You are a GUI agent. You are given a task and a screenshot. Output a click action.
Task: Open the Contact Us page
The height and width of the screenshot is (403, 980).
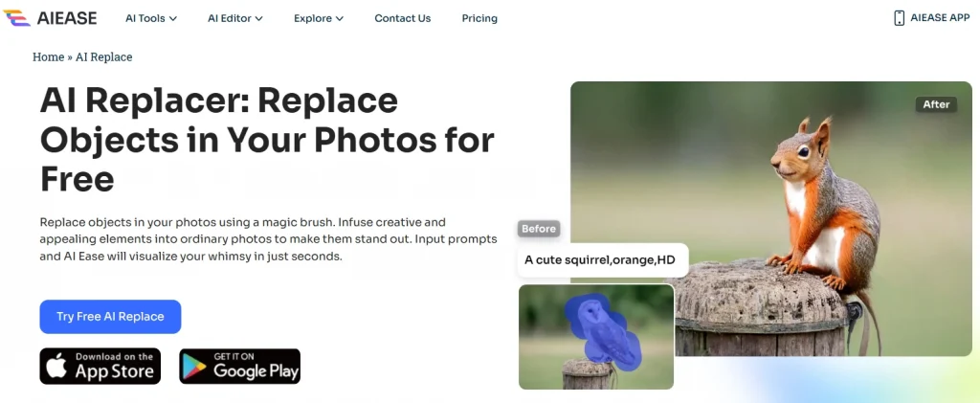(403, 19)
